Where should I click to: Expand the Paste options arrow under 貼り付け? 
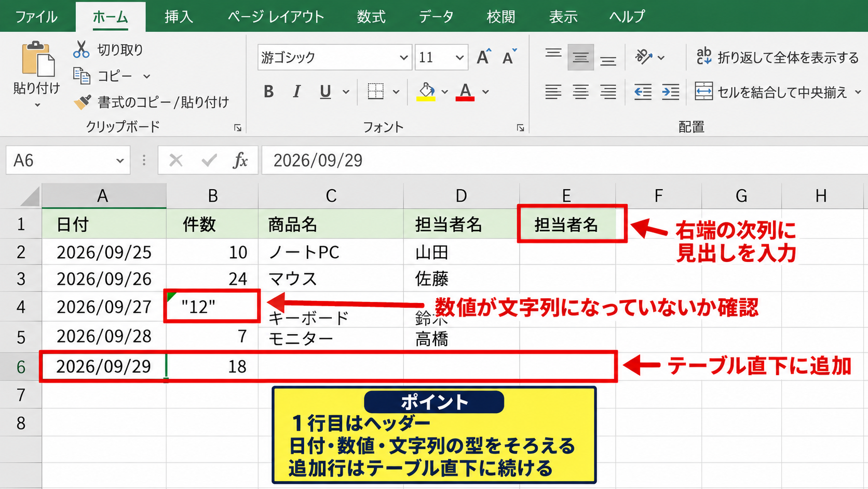[37, 105]
